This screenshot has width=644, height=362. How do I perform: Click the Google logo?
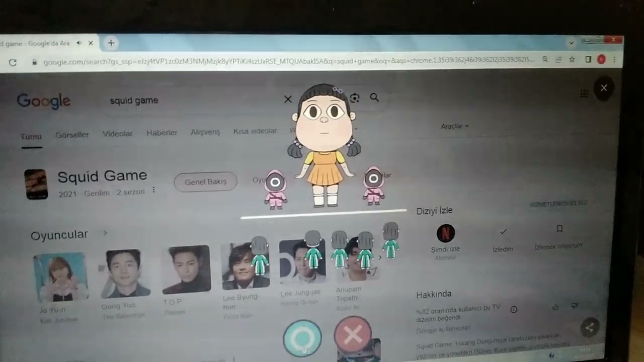(x=44, y=101)
